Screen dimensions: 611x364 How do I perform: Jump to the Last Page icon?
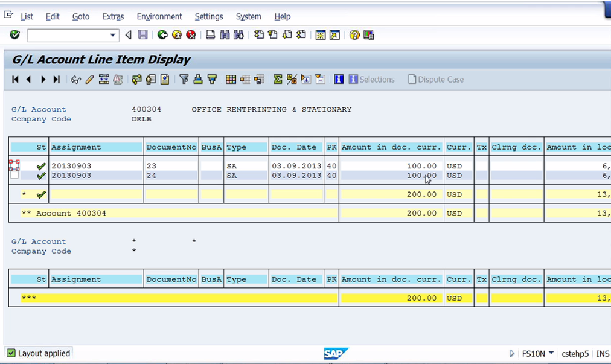[x=301, y=34]
